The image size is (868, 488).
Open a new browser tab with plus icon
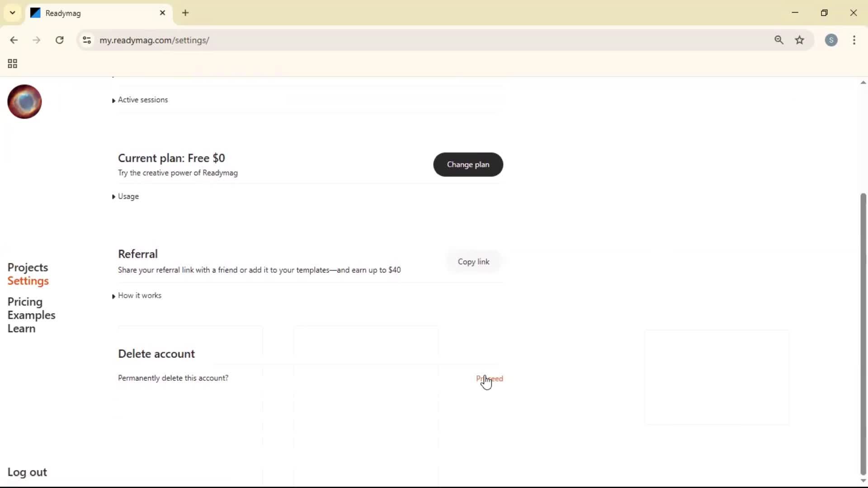(186, 13)
